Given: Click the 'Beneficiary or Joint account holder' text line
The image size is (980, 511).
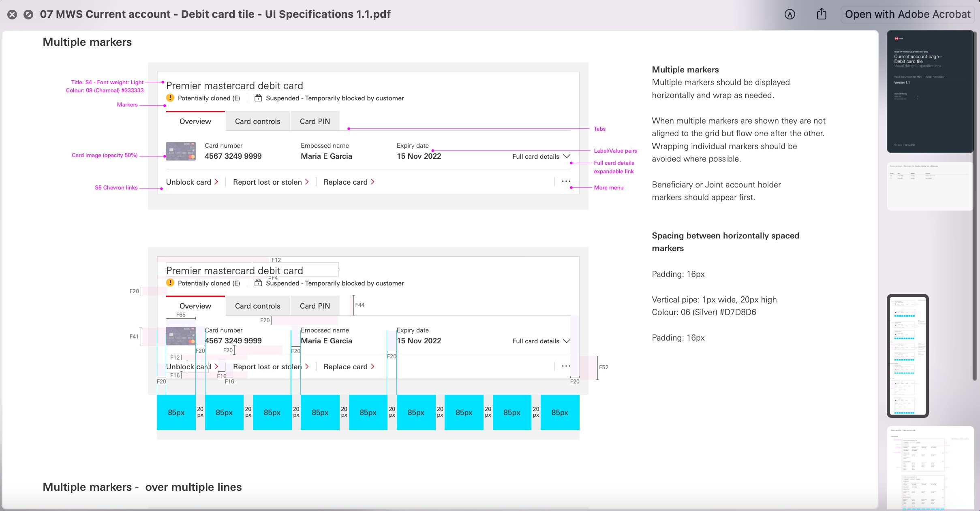Looking at the screenshot, I should 716,185.
